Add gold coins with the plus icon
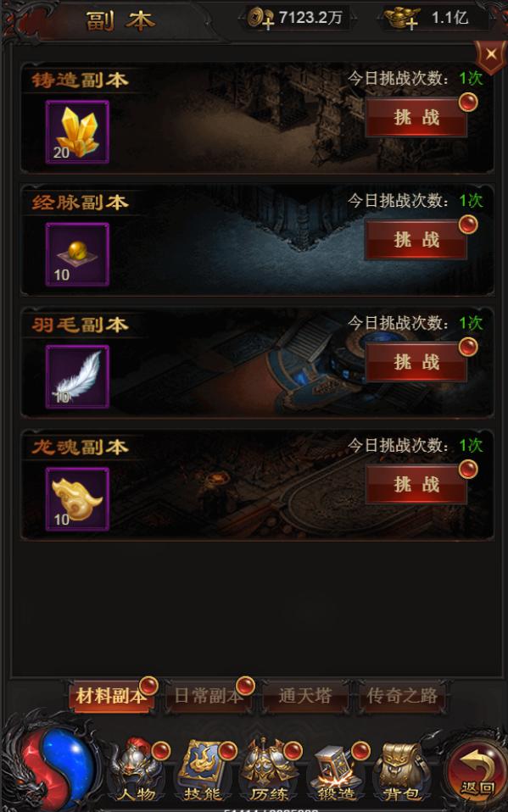This screenshot has height=812, width=508. 260,18
